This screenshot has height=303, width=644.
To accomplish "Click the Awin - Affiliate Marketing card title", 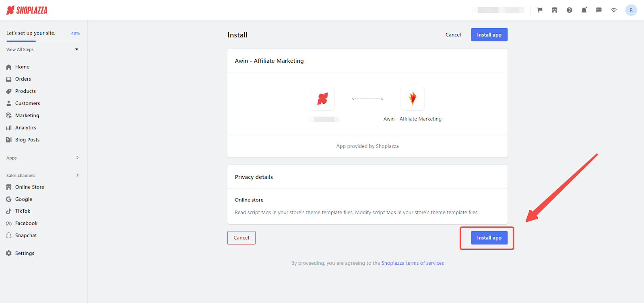I will click(269, 61).
